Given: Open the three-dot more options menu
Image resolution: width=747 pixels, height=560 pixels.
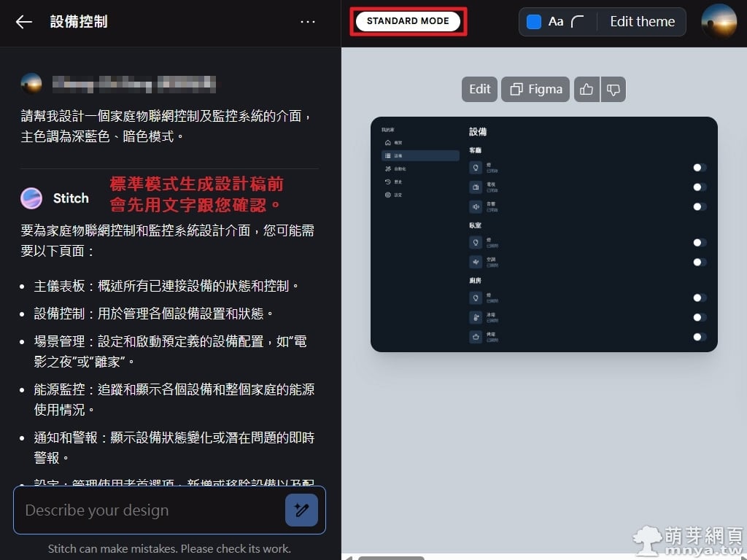Looking at the screenshot, I should (308, 22).
